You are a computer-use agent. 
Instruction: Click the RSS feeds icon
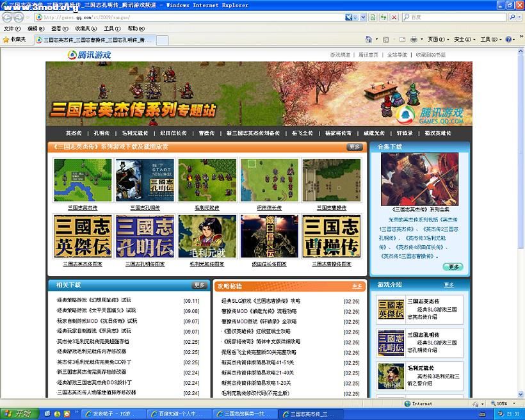[x=385, y=40]
